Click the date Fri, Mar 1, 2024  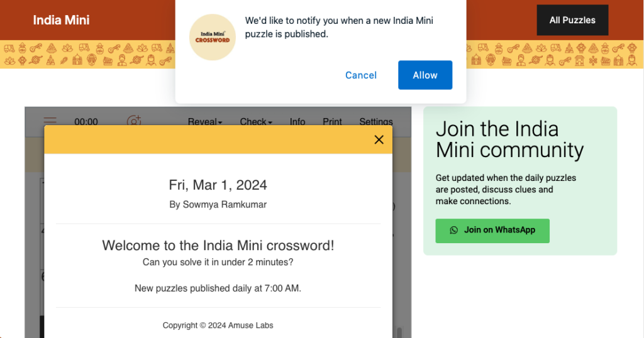[218, 185]
